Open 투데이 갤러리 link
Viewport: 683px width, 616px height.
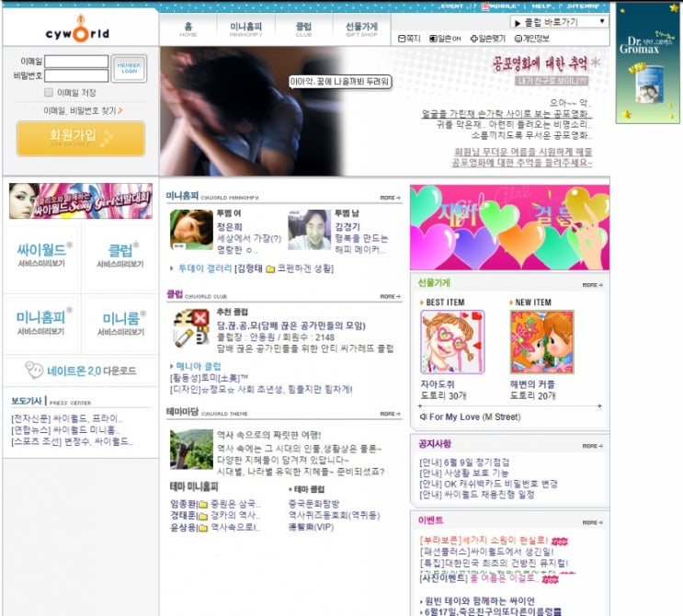(205, 268)
